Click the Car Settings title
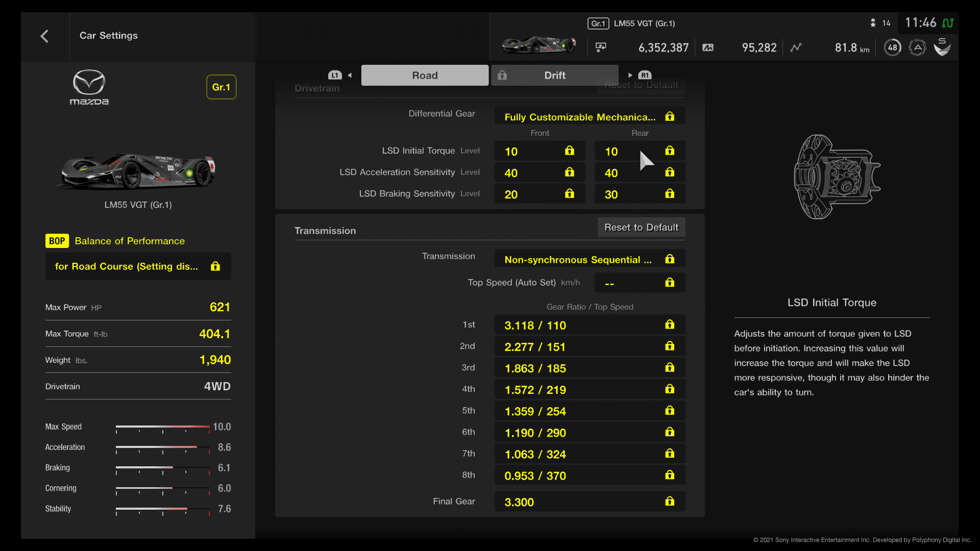980x551 pixels. click(x=109, y=36)
